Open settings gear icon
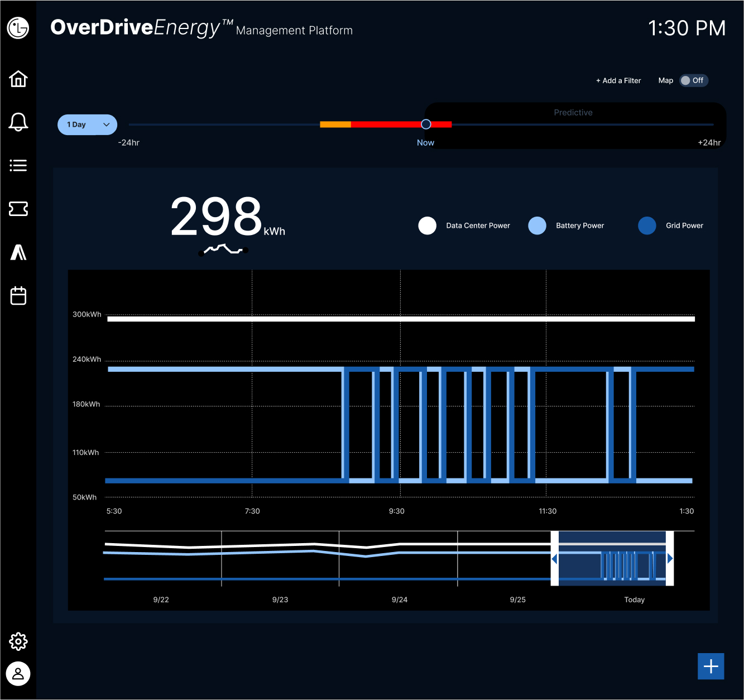Viewport: 744px width, 700px height. coord(18,641)
